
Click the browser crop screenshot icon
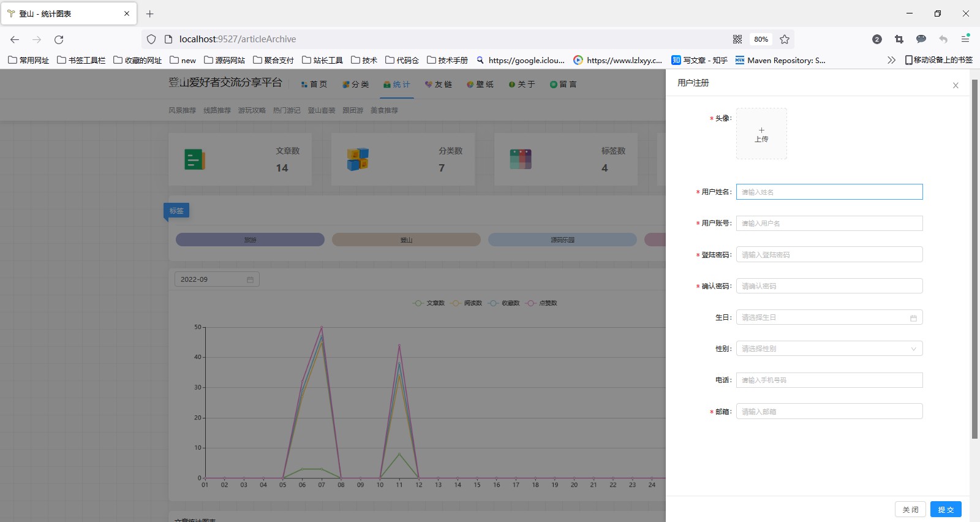[899, 39]
